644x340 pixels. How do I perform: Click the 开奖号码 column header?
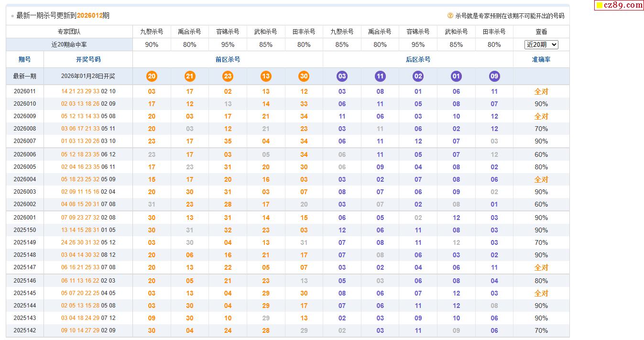[88, 60]
